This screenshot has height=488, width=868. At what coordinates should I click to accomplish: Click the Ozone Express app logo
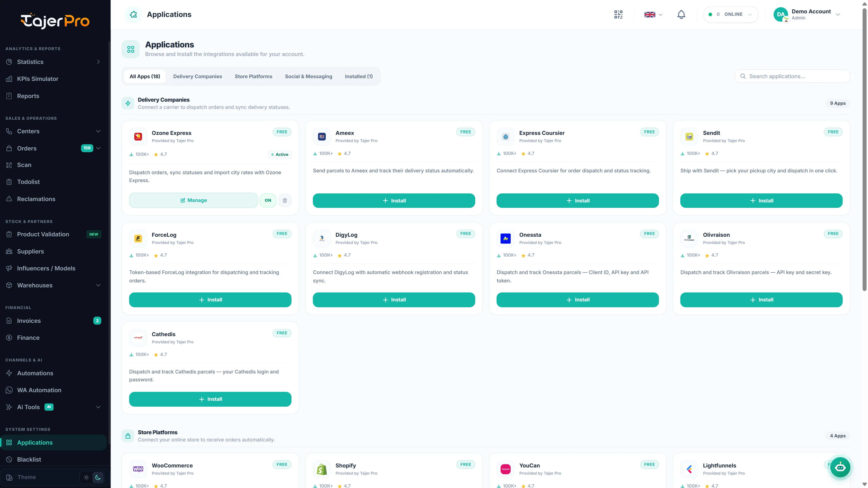(138, 136)
